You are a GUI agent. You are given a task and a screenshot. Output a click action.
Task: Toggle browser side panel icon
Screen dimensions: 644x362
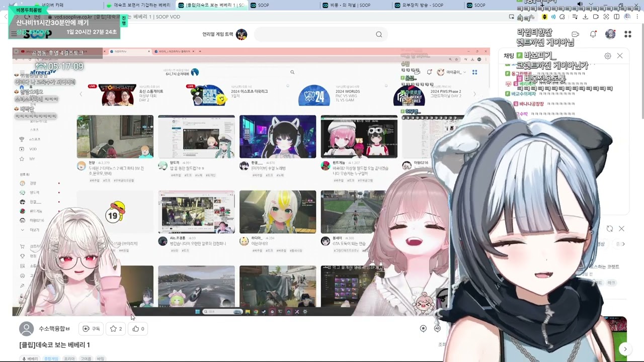point(616,17)
